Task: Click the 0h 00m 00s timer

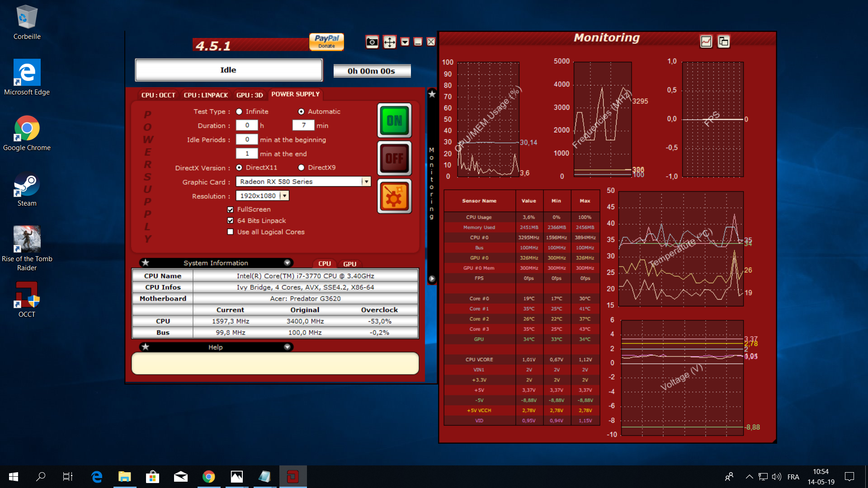Action: [372, 71]
